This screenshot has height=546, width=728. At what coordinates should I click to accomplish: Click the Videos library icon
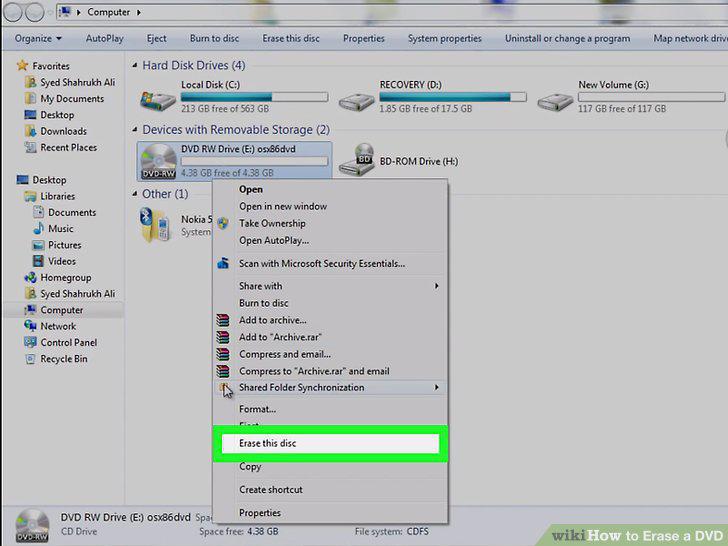pos(38,261)
